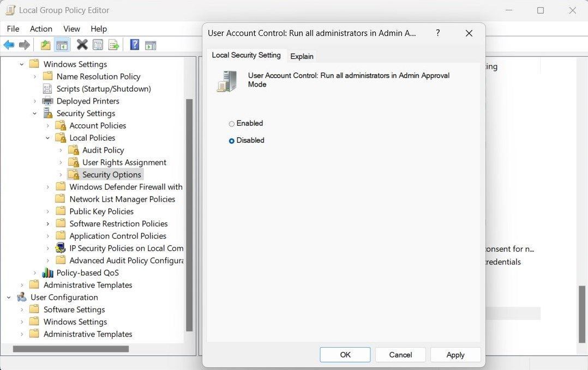Screen dimensions: 588x370
Task: Expand the Administrative Templates under User Configuration
Action: coord(21,333)
